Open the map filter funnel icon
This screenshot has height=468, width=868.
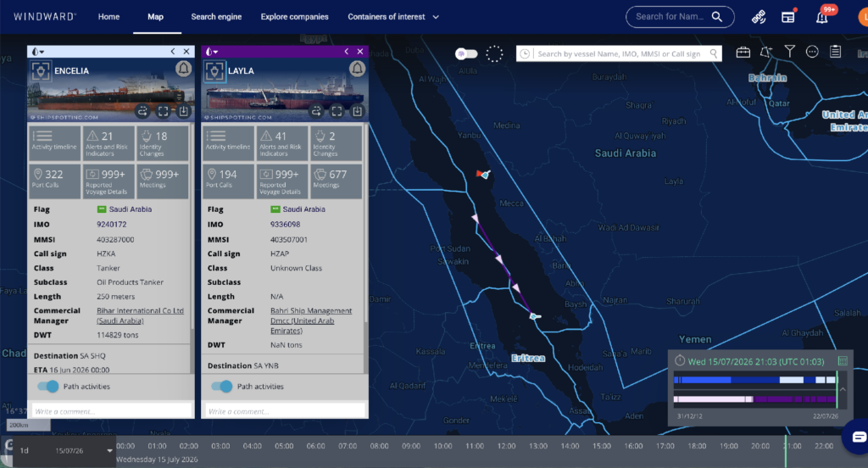pyautogui.click(x=789, y=52)
